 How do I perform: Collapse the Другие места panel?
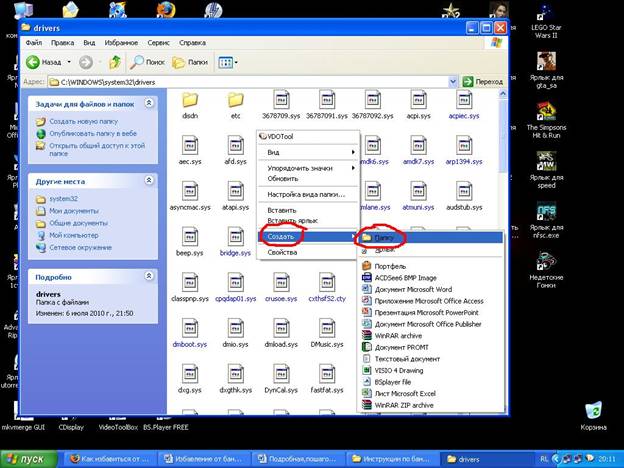click(x=149, y=180)
